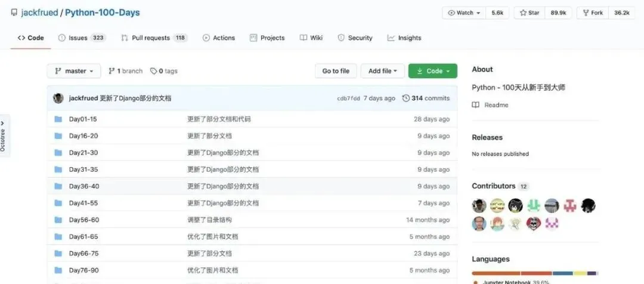Switch to the Insights tab

tap(404, 38)
